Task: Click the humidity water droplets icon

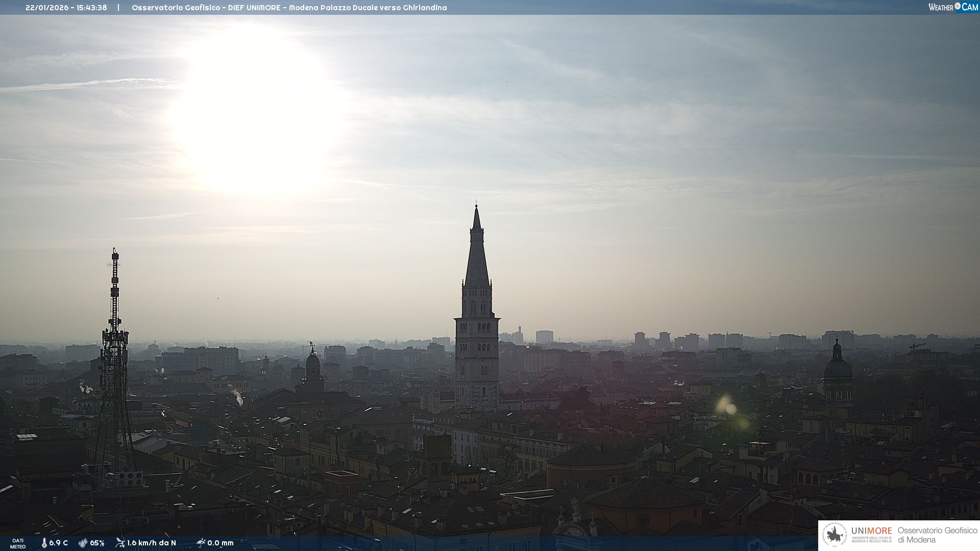Action: coord(83,543)
